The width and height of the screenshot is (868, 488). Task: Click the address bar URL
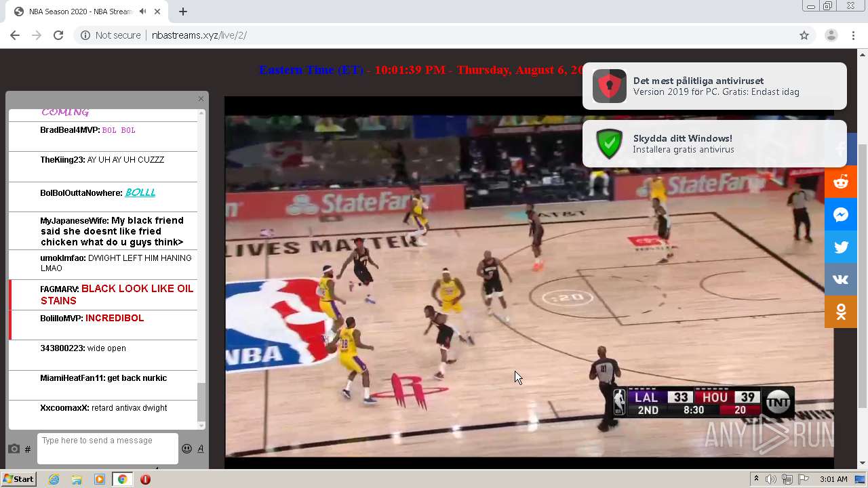tap(199, 35)
